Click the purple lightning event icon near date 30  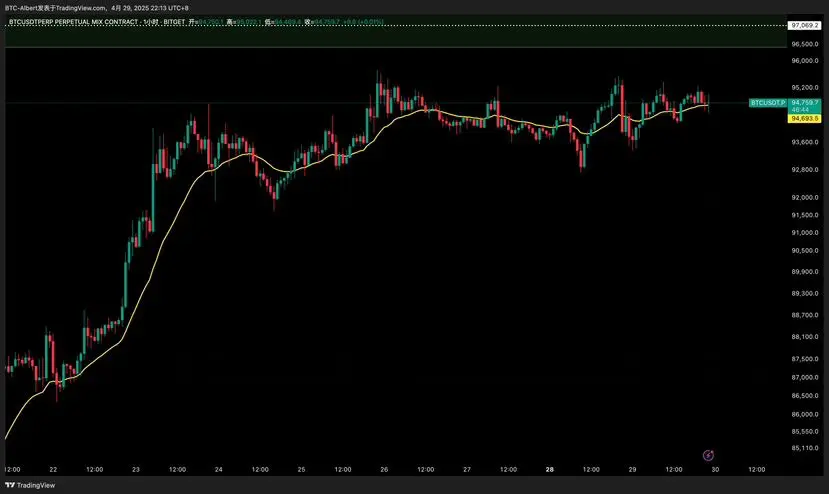pos(708,455)
